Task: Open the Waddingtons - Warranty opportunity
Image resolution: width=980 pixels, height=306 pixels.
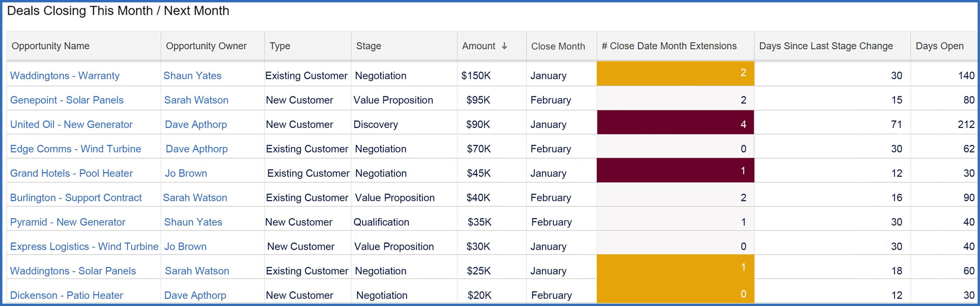Action: click(65, 76)
